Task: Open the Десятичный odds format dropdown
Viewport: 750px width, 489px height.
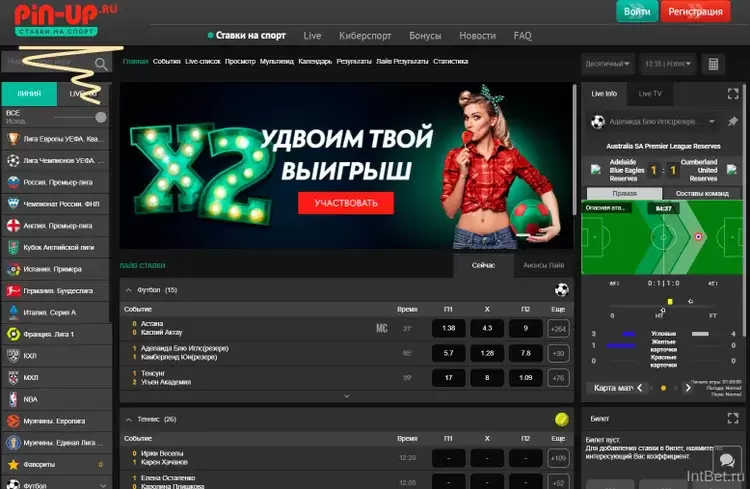Action: (607, 64)
